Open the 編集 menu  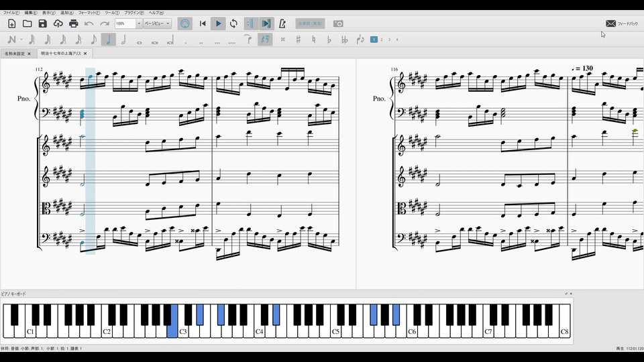tap(31, 13)
